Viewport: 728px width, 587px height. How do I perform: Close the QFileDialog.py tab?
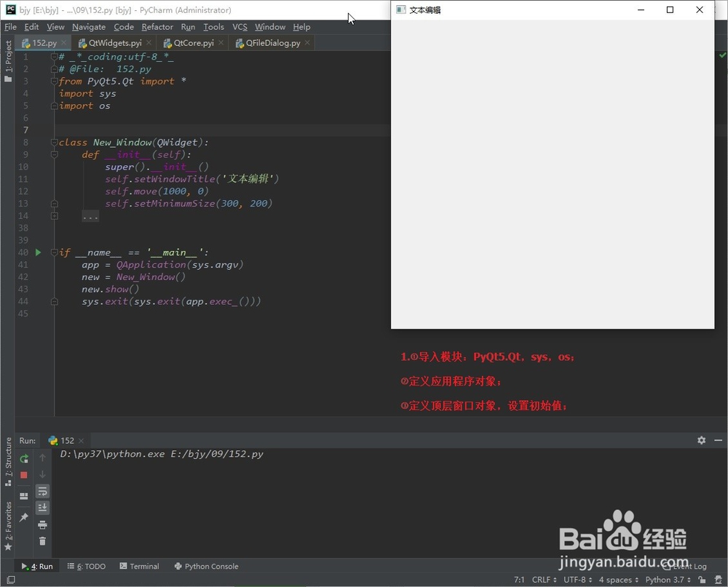307,43
